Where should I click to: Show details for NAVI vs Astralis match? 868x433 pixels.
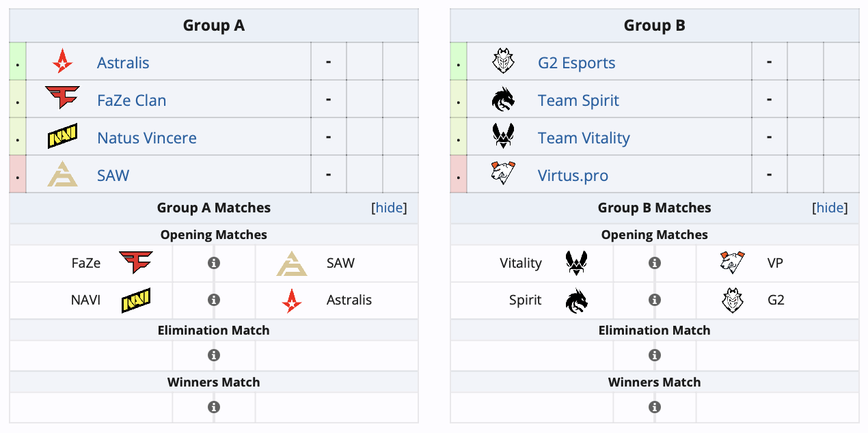tap(214, 300)
